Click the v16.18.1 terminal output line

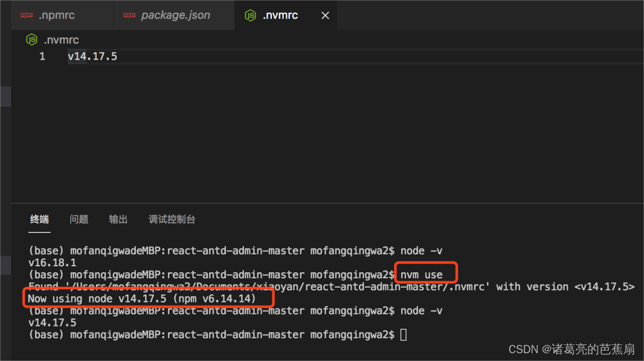[x=52, y=263]
